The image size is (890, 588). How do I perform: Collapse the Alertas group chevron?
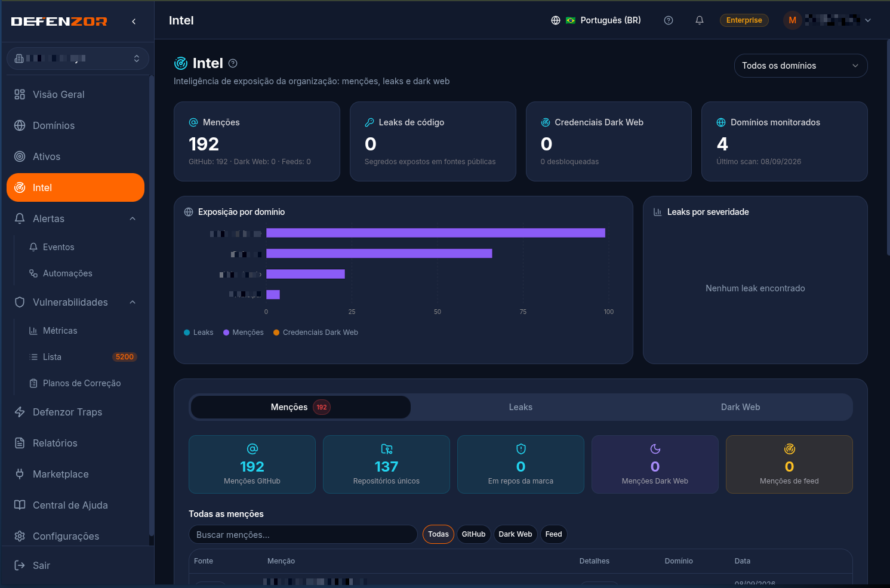(x=133, y=218)
